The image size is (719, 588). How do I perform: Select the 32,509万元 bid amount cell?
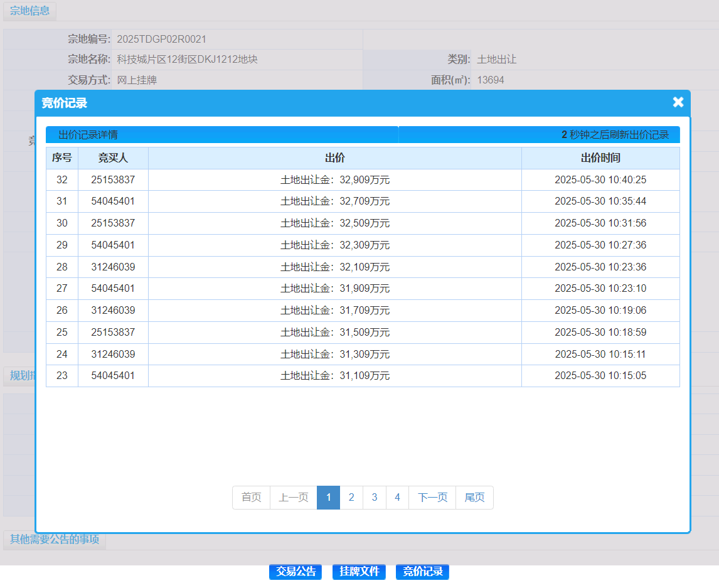click(x=335, y=223)
